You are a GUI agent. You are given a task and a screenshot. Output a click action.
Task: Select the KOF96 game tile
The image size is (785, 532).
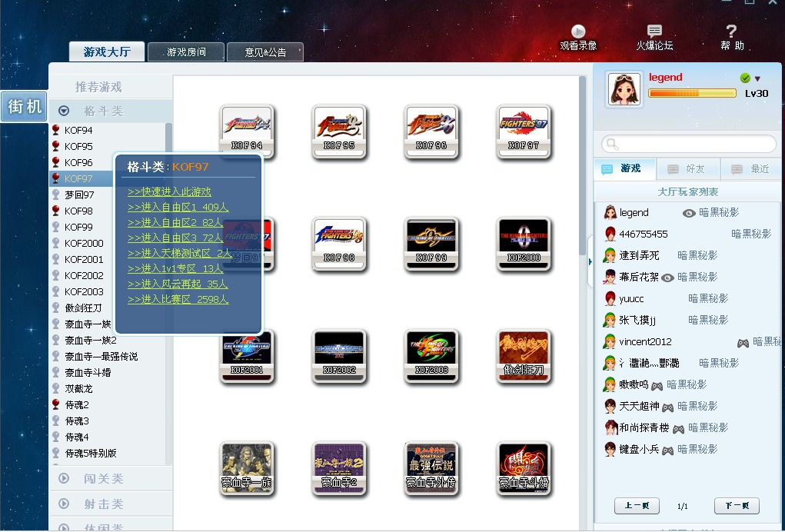[x=431, y=131]
